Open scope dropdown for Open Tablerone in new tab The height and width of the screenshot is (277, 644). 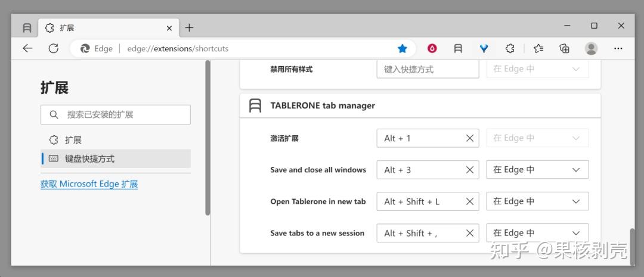pos(537,201)
